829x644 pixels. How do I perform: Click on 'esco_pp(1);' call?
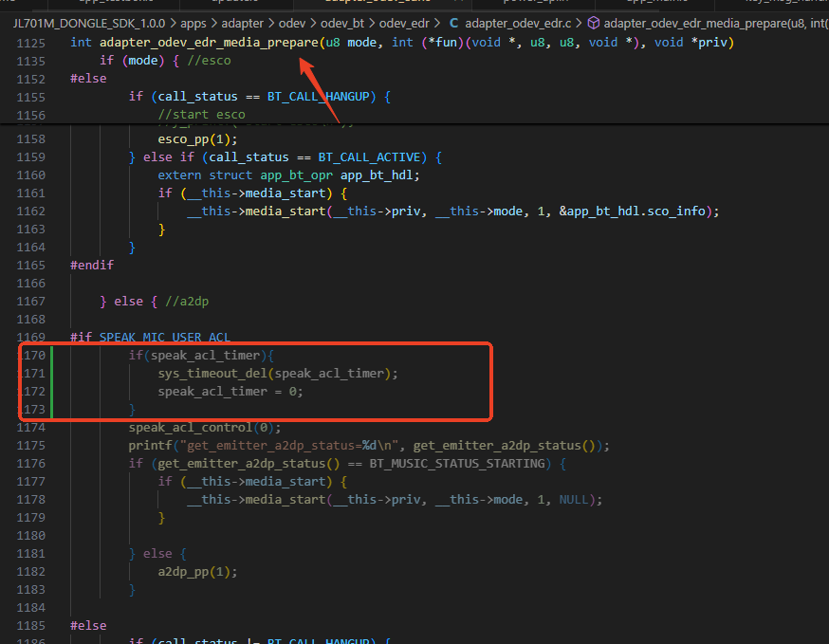point(197,139)
